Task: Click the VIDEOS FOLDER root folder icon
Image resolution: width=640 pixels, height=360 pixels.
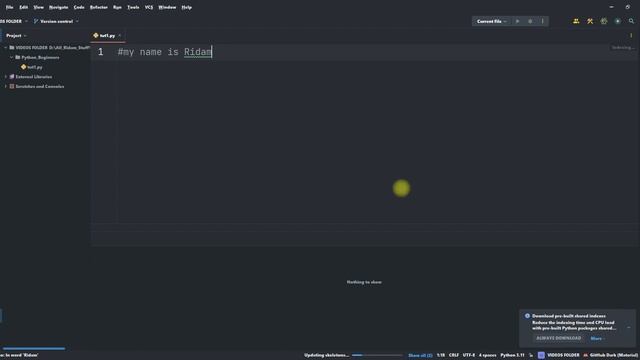Action: point(12,48)
